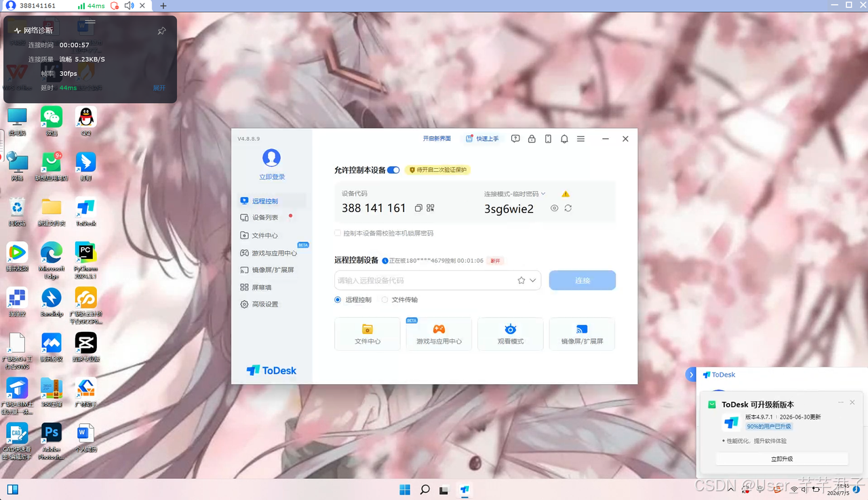Click the 44ms signal strength indicator
868x500 pixels.
click(91, 5)
